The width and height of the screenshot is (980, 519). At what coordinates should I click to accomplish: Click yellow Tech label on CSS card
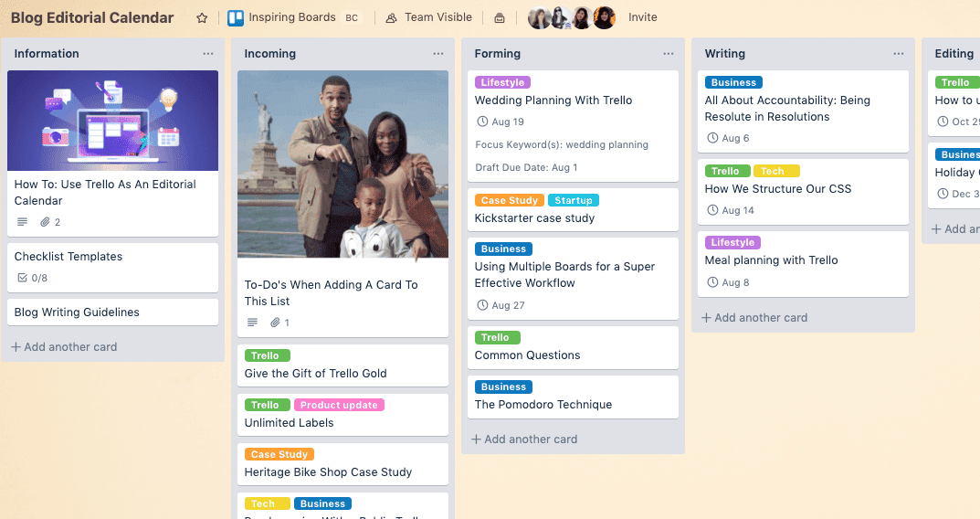click(x=776, y=172)
